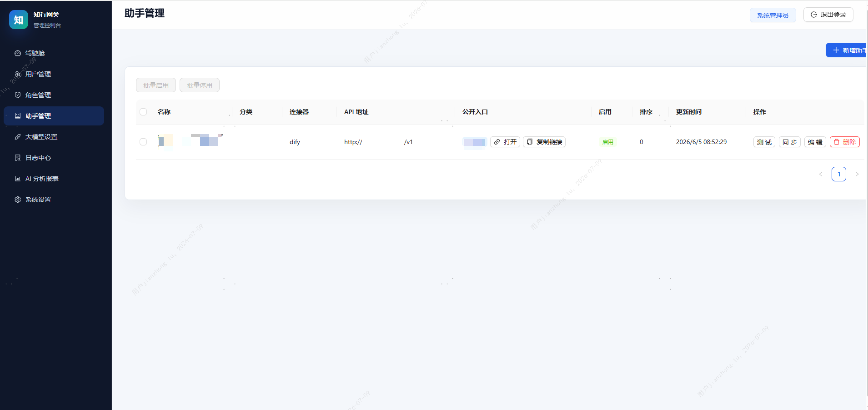Open the 驾驶舱 dashboard icon

coord(18,53)
